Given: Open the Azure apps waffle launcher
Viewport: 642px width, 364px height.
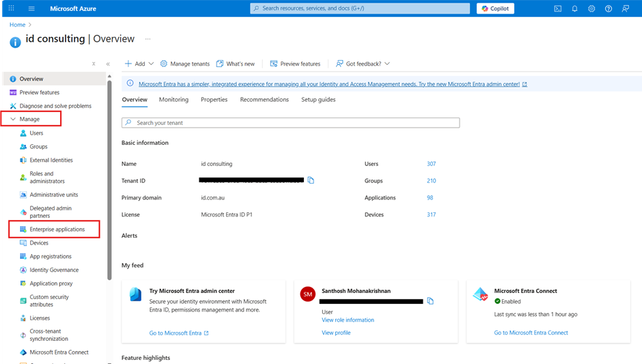Looking at the screenshot, I should 12,8.
